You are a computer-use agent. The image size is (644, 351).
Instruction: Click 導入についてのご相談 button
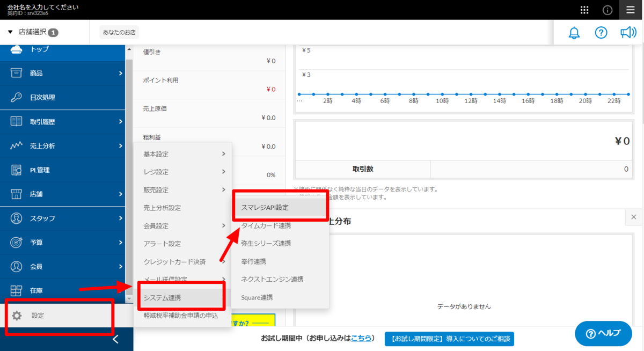pos(449,339)
